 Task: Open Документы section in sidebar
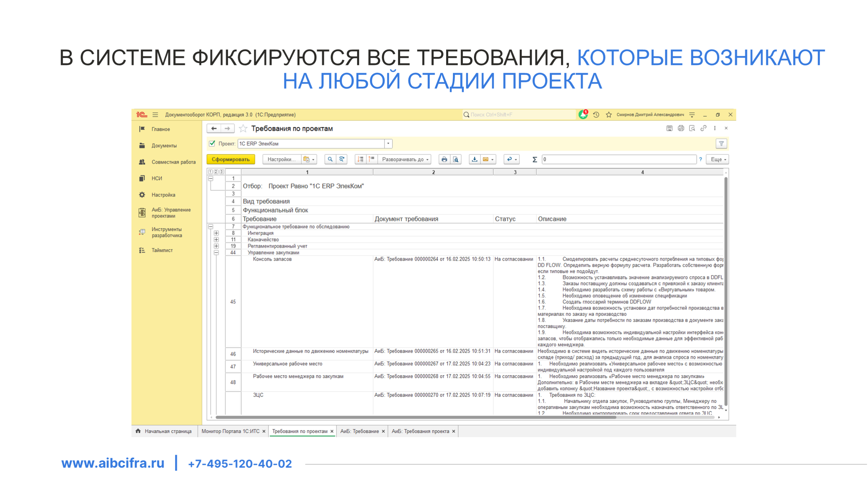pos(164,146)
